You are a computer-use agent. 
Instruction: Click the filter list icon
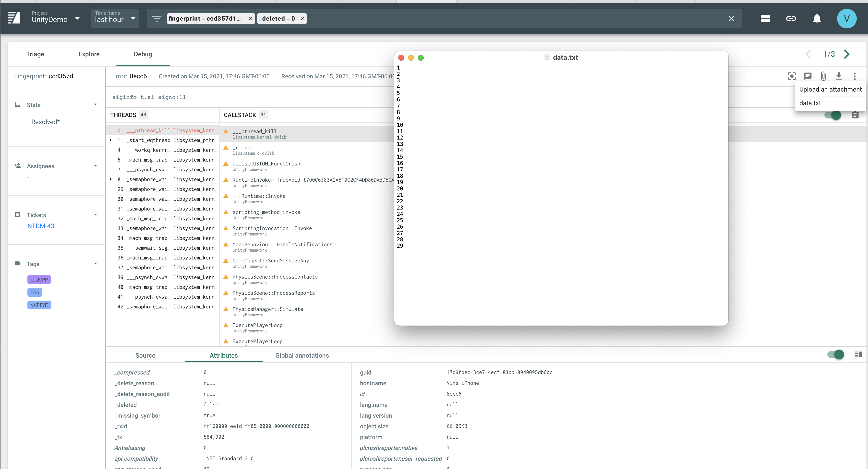(156, 19)
